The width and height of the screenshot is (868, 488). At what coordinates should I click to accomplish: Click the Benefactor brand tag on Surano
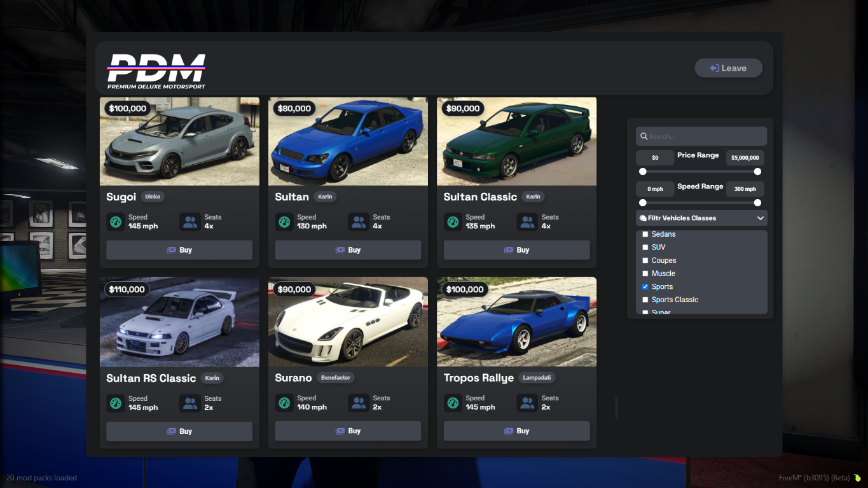pyautogui.click(x=336, y=377)
